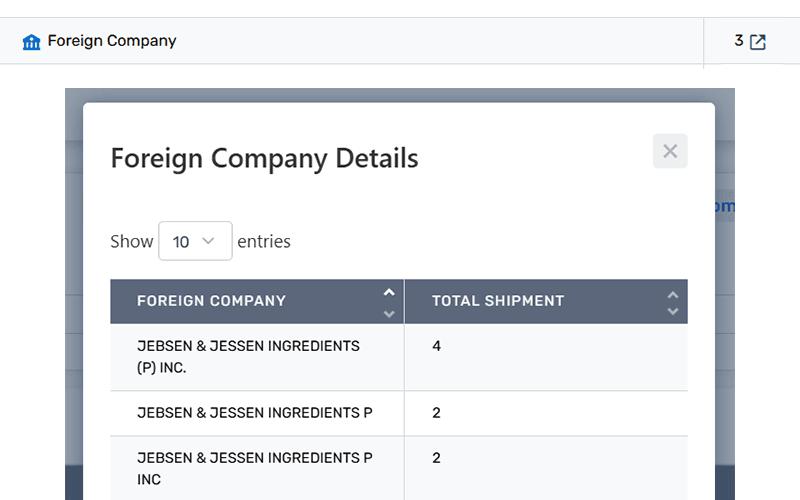Click the Foreign Company Details heading
800x500 pixels.
point(264,159)
